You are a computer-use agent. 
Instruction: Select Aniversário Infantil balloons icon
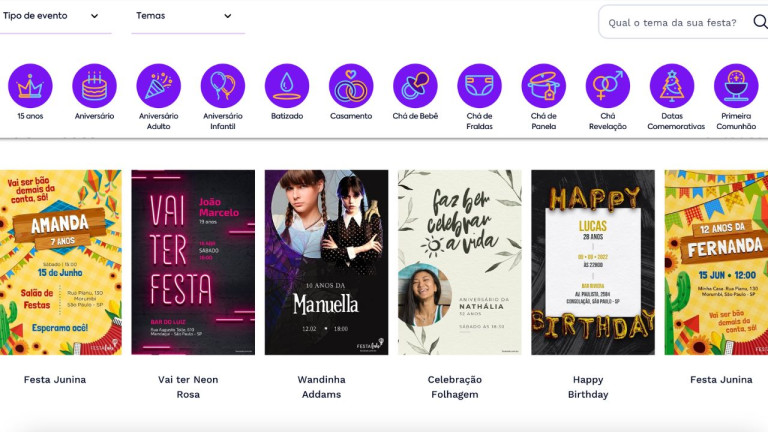(x=223, y=86)
